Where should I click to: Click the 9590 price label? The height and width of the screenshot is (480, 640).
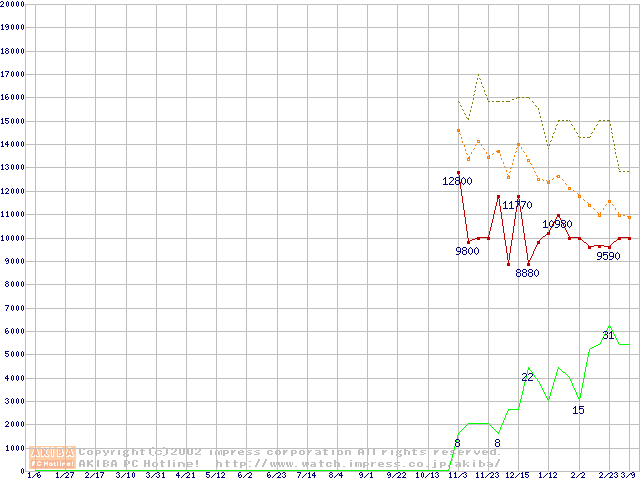coord(608,256)
